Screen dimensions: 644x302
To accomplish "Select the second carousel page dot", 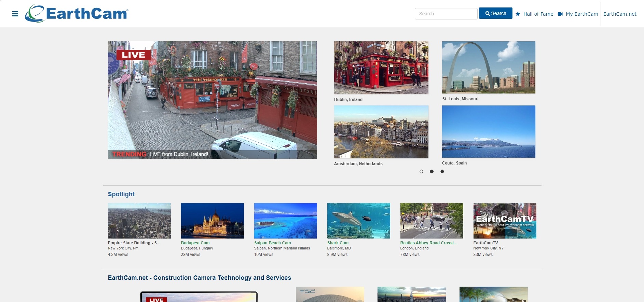I will pos(432,172).
